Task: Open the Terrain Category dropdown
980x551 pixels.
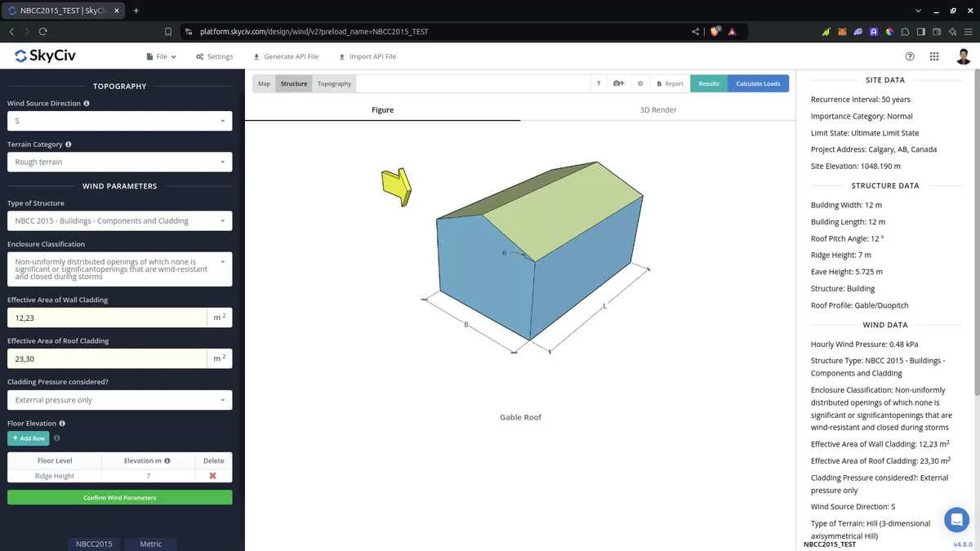Action: click(x=119, y=161)
